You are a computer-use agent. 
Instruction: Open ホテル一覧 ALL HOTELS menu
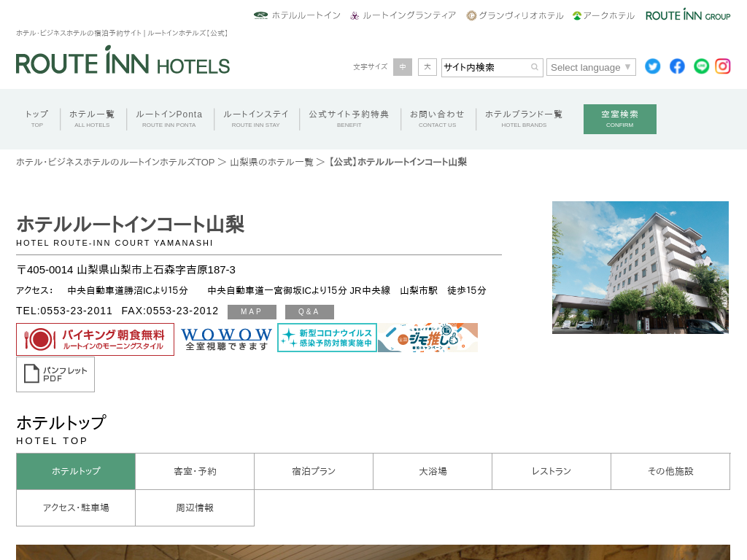pyautogui.click(x=92, y=119)
